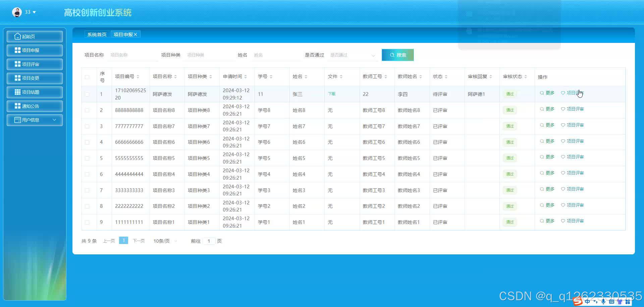Sort by 文件 column arrows
Image resolution: width=644 pixels, height=307 pixels.
[x=341, y=77]
